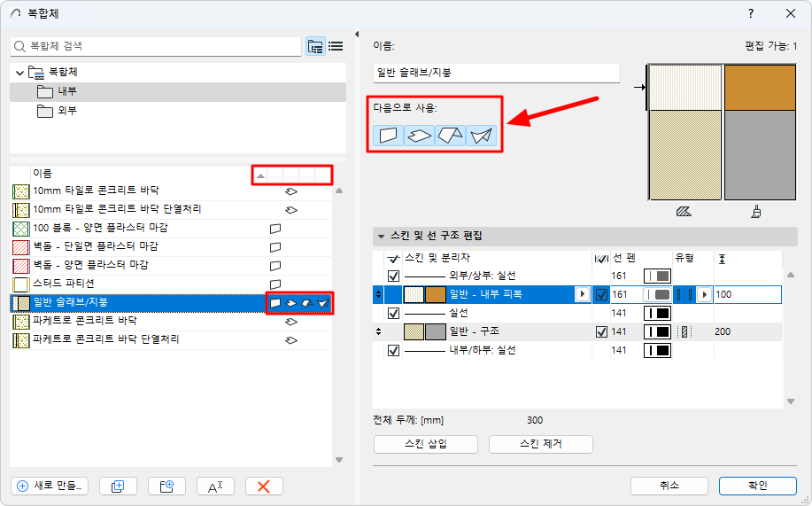
Task: Edit thickness value 100 of 내부 피복
Action: point(746,294)
